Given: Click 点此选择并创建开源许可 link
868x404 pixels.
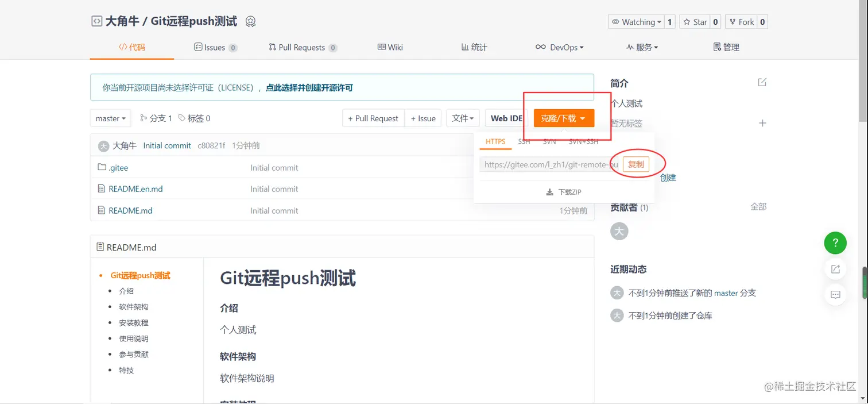Looking at the screenshot, I should (x=309, y=88).
